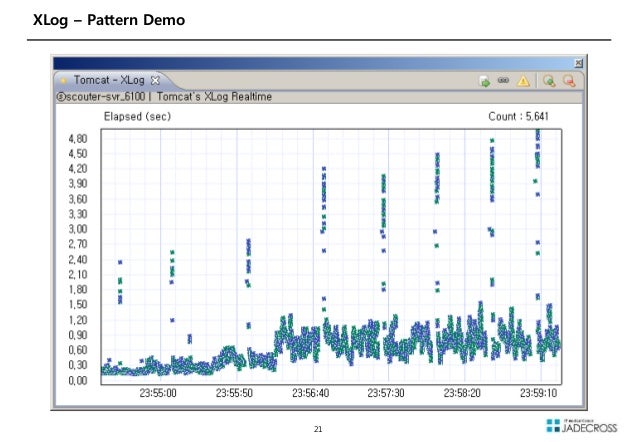
Task: Close the Tomcat - XLog tab
Action: 156,80
